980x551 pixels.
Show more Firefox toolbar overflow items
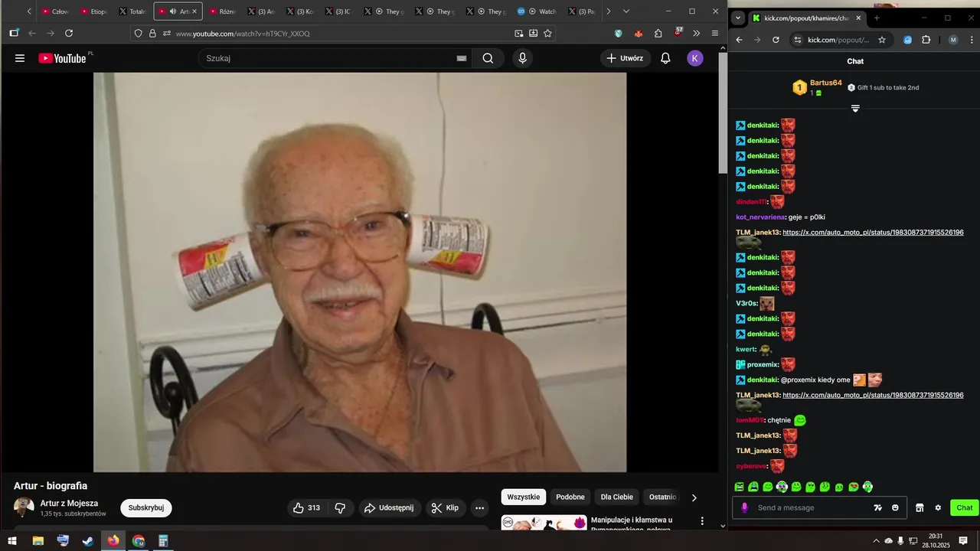click(x=696, y=34)
